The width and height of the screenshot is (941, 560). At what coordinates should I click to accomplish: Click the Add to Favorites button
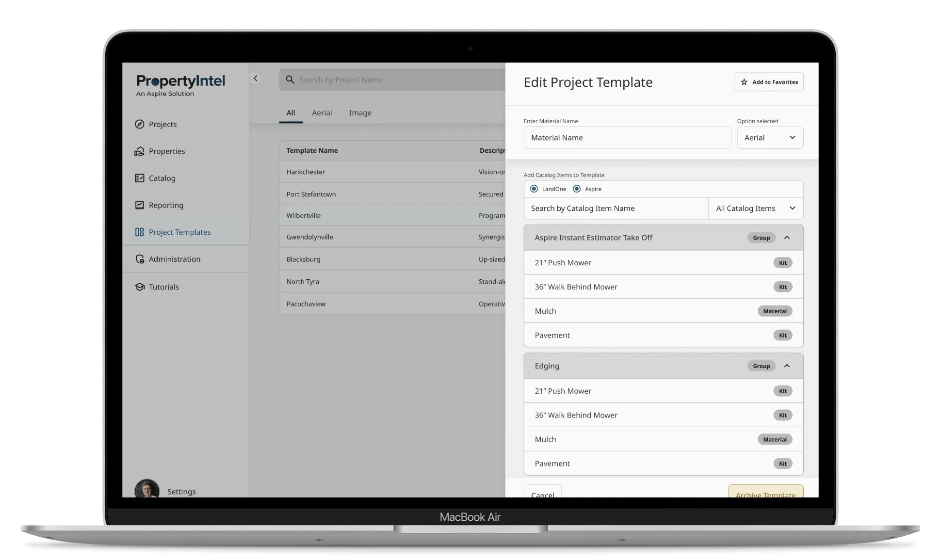[x=768, y=82]
